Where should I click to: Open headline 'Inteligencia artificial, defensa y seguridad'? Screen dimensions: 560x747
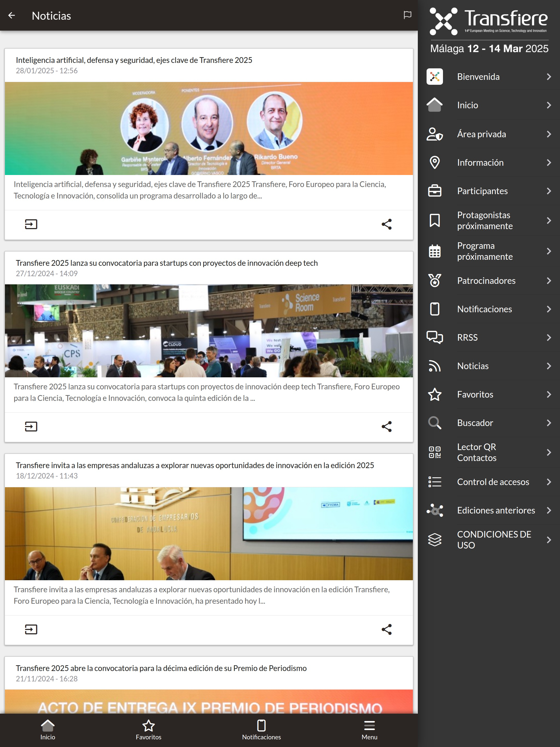point(134,60)
